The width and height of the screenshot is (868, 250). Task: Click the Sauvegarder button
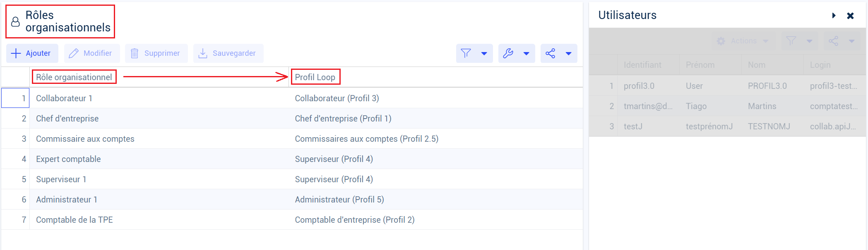(x=228, y=53)
